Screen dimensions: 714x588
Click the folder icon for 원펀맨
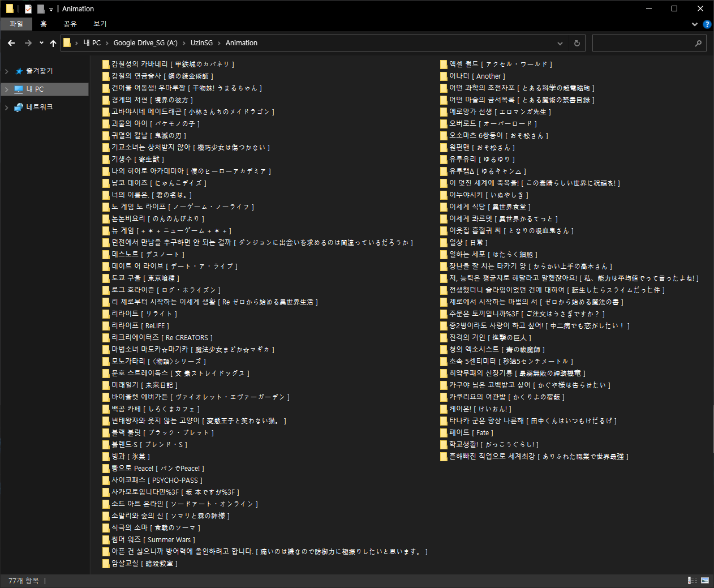(444, 148)
